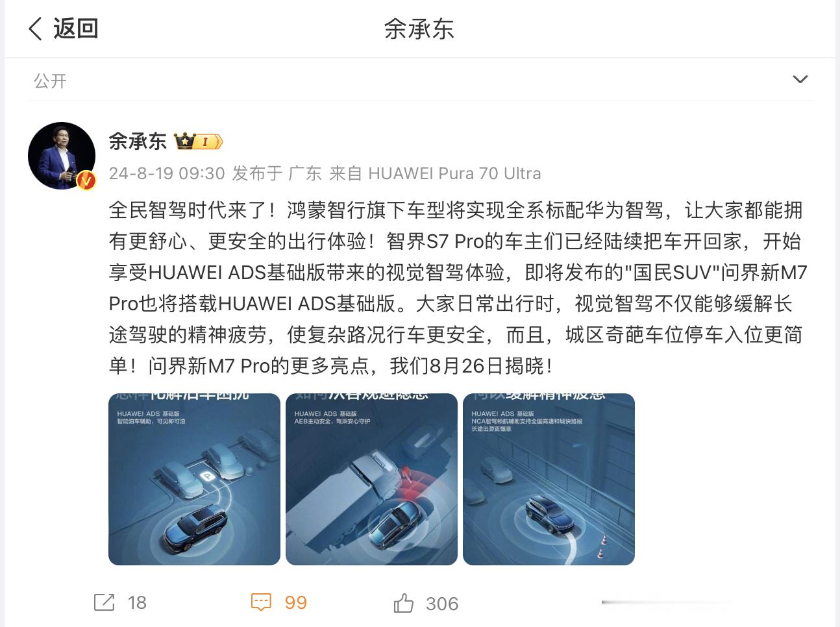Open the smart parking assist image thumbnail
The width and height of the screenshot is (840, 627).
pos(194,479)
